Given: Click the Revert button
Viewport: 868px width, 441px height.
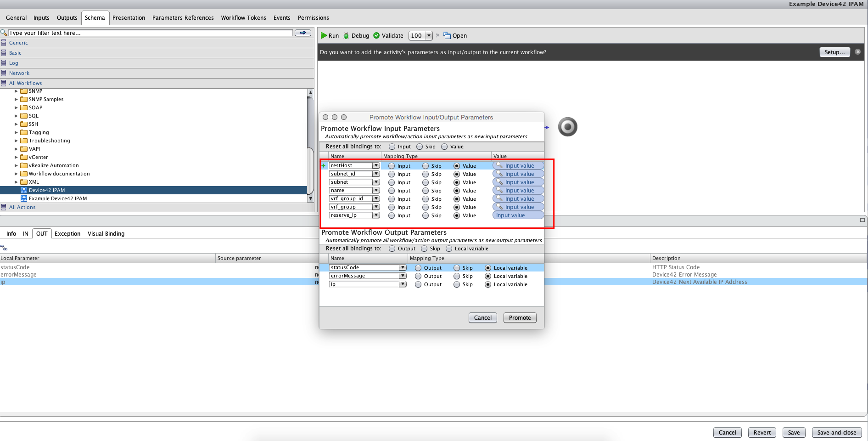Looking at the screenshot, I should pos(762,432).
